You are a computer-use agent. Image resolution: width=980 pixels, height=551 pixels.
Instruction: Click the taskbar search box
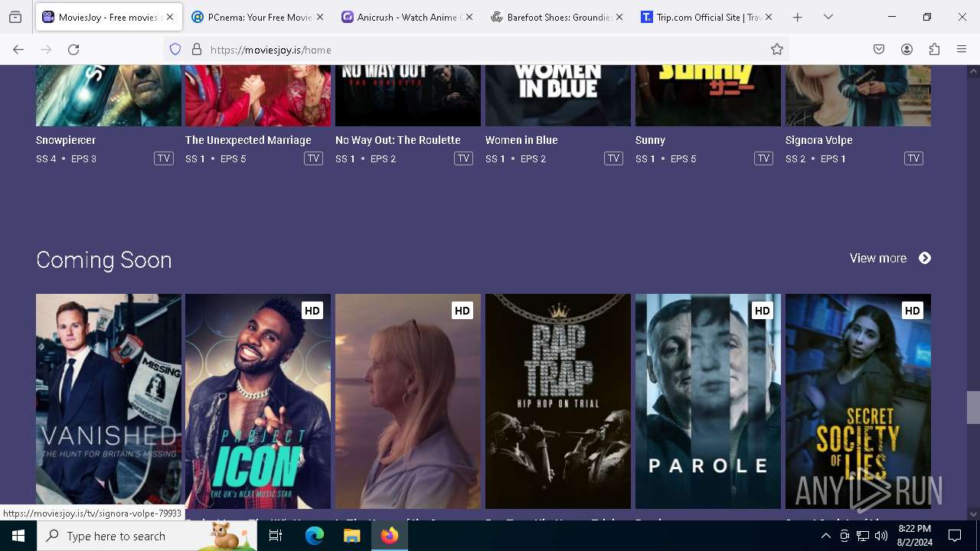point(147,536)
